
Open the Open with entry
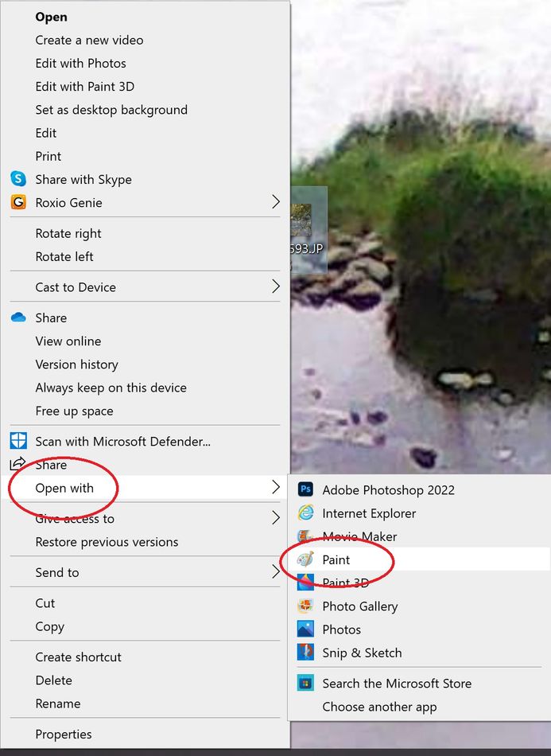pos(64,488)
